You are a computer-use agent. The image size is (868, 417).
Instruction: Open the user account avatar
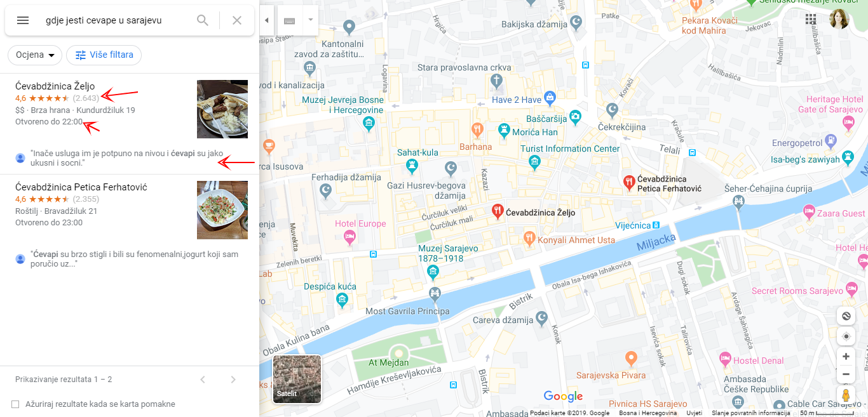point(839,19)
